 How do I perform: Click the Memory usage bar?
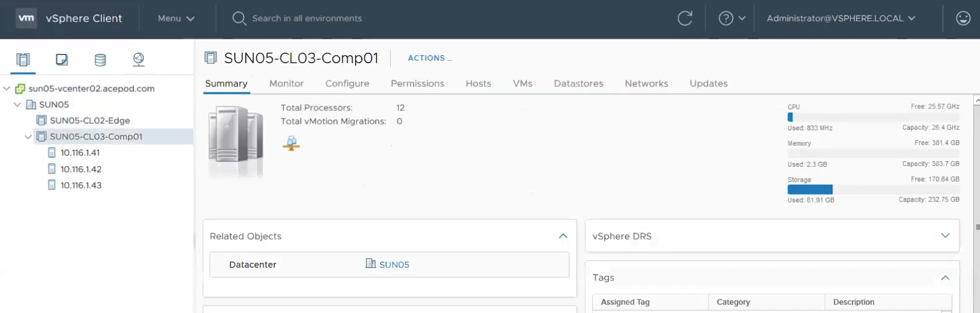pos(873,154)
